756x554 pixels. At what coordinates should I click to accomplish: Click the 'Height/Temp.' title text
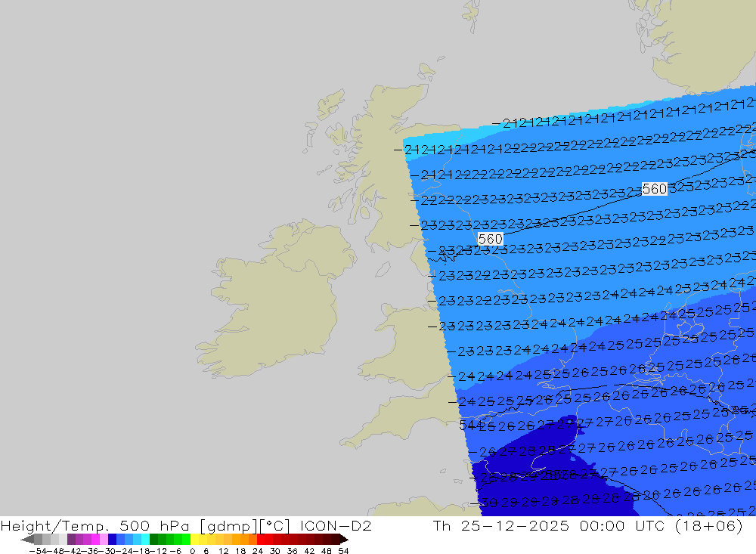(x=56, y=525)
